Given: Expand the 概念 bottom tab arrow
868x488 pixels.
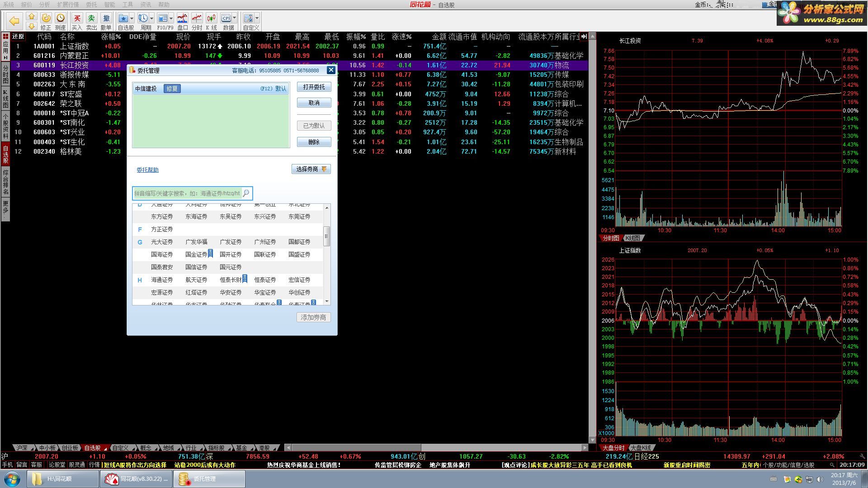Looking at the screenshot, I should click(x=156, y=448).
